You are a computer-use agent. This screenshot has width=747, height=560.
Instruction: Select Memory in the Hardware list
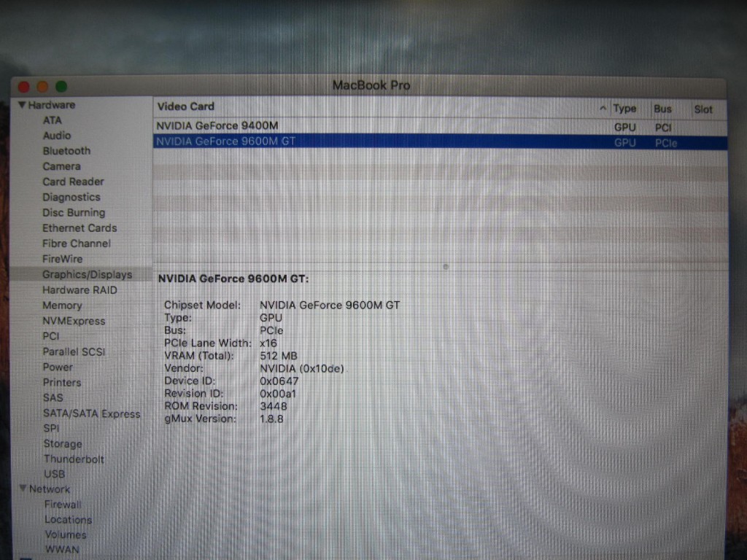click(62, 306)
